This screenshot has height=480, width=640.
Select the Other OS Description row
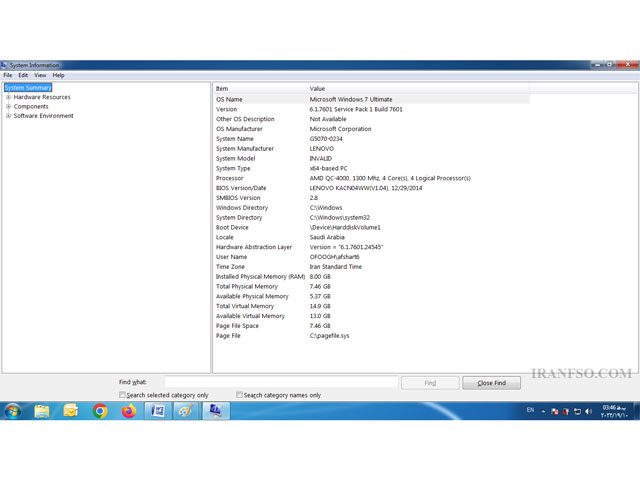coord(371,119)
